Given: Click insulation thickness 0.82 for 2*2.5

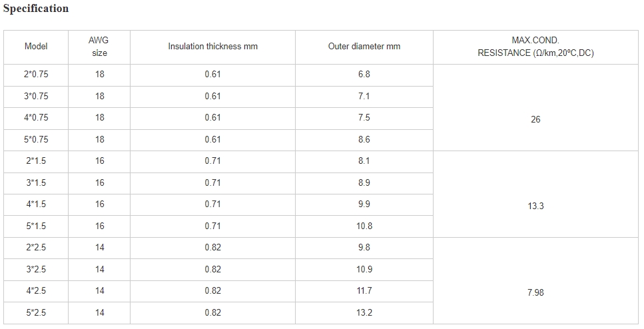Looking at the screenshot, I should click(212, 248).
